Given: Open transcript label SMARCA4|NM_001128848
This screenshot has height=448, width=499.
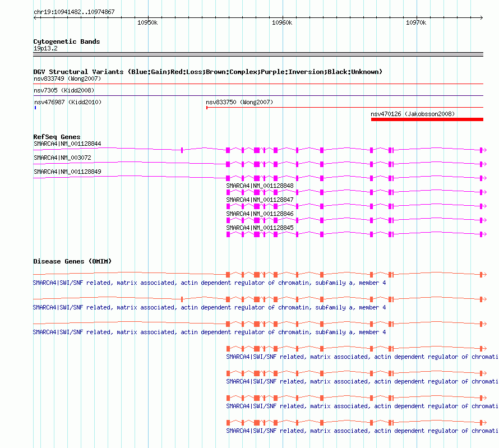Looking at the screenshot, I should [260, 186].
